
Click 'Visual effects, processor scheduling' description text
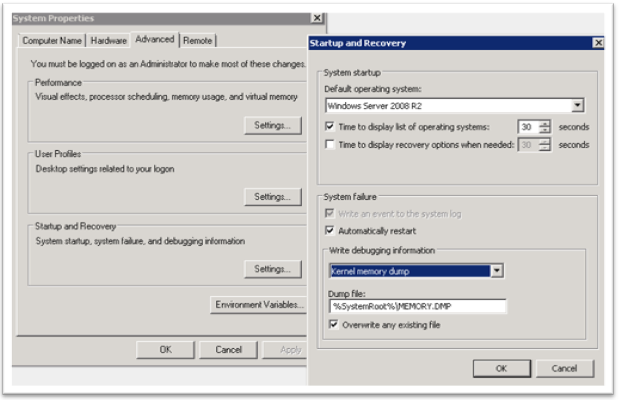[166, 97]
